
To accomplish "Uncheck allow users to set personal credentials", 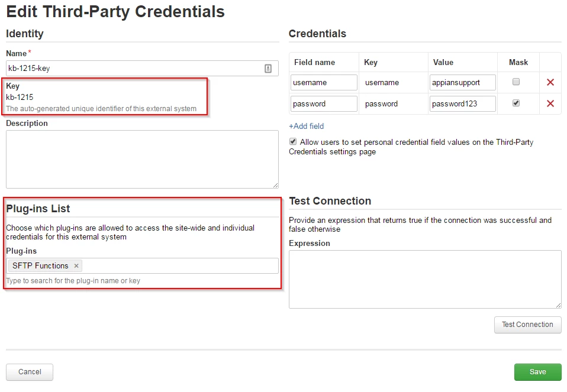I will pos(293,142).
